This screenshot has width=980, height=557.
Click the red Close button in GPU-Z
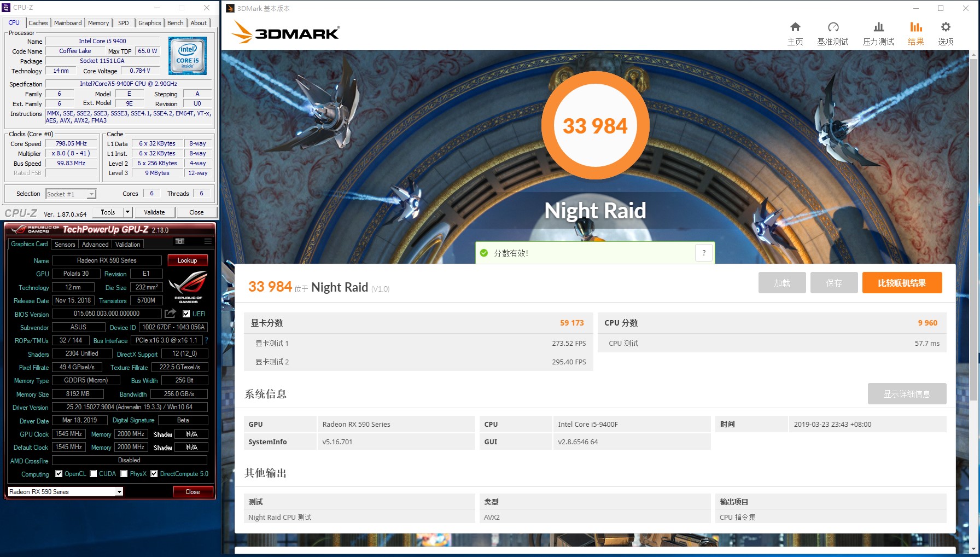coord(192,492)
